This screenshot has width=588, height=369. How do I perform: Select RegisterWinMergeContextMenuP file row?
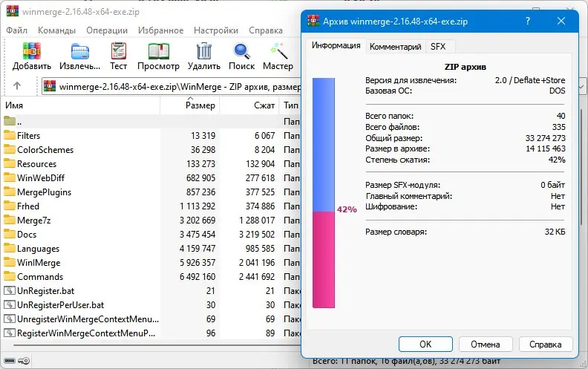click(151, 333)
